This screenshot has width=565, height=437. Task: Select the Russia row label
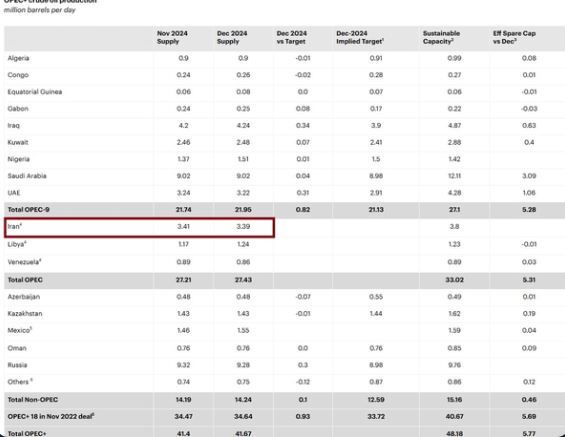tap(17, 365)
